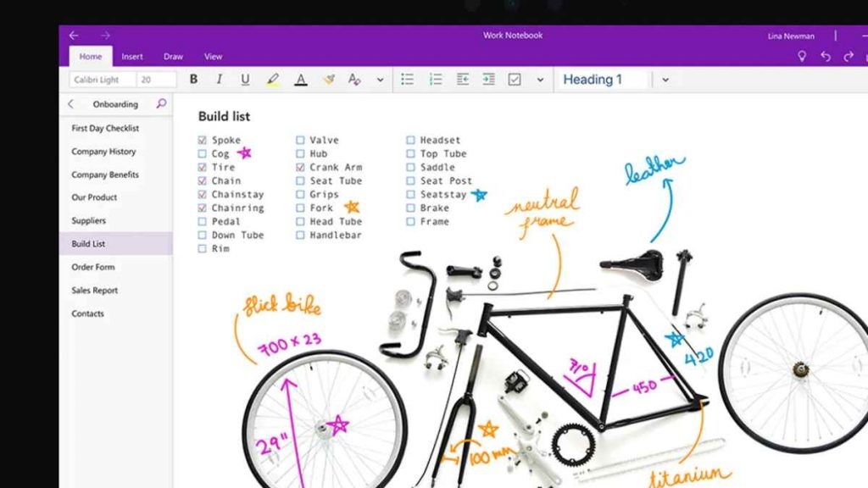868x488 pixels.
Task: Insert a numbered list
Action: click(x=436, y=79)
